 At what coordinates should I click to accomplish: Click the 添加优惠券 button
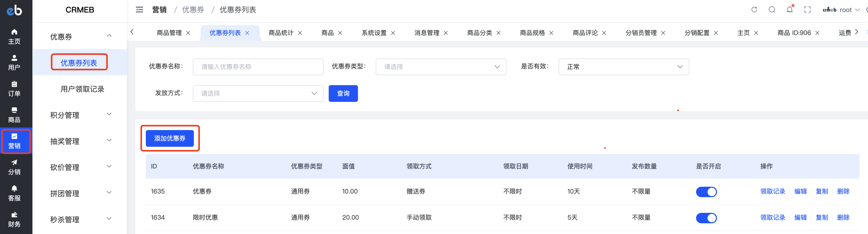170,138
